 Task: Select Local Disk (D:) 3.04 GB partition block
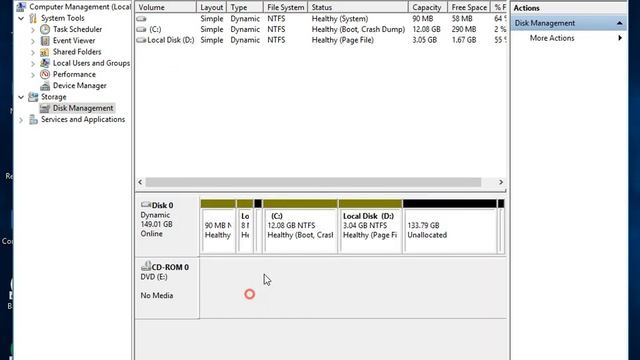(370, 227)
